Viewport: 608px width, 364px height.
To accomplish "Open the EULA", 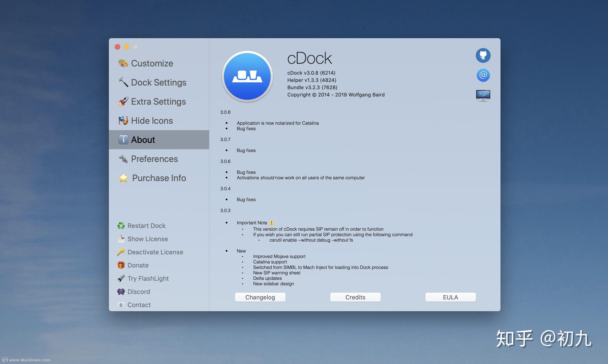I will (x=450, y=297).
